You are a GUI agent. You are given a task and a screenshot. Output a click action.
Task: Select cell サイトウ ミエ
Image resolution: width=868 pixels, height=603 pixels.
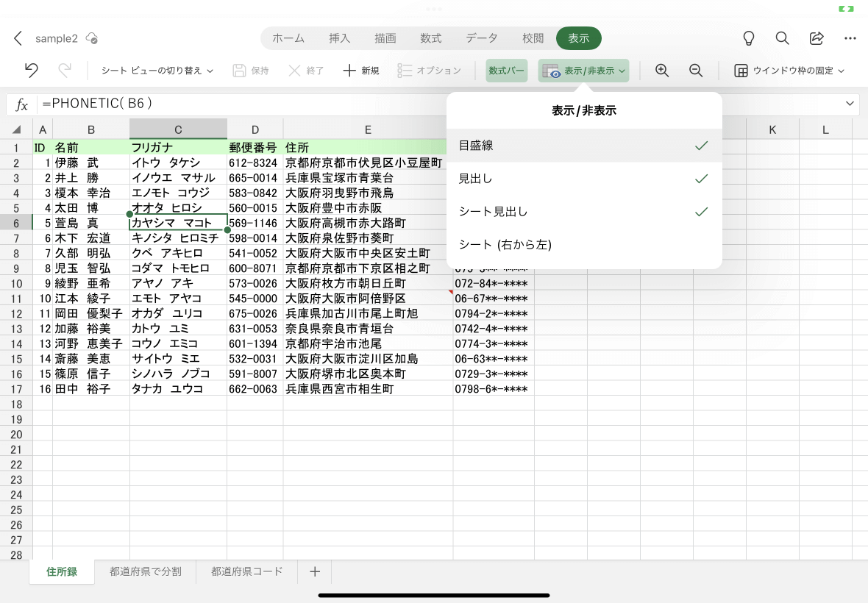pos(178,358)
